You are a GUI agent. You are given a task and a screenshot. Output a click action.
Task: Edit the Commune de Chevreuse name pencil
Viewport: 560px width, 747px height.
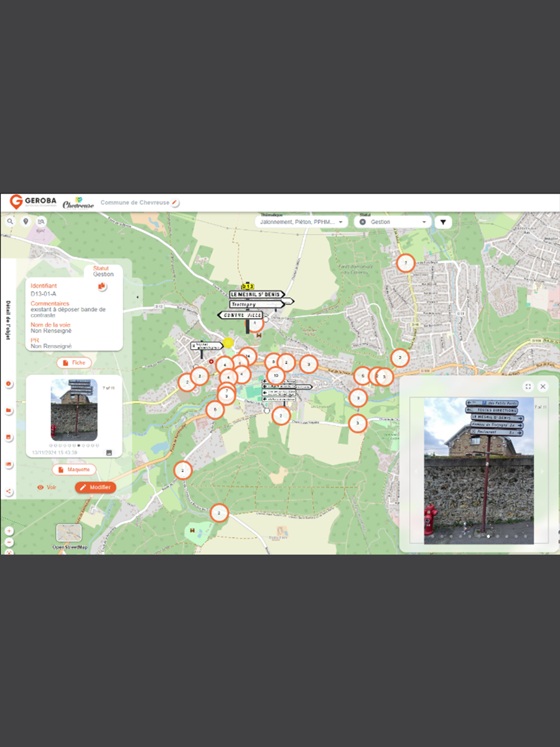[175, 203]
